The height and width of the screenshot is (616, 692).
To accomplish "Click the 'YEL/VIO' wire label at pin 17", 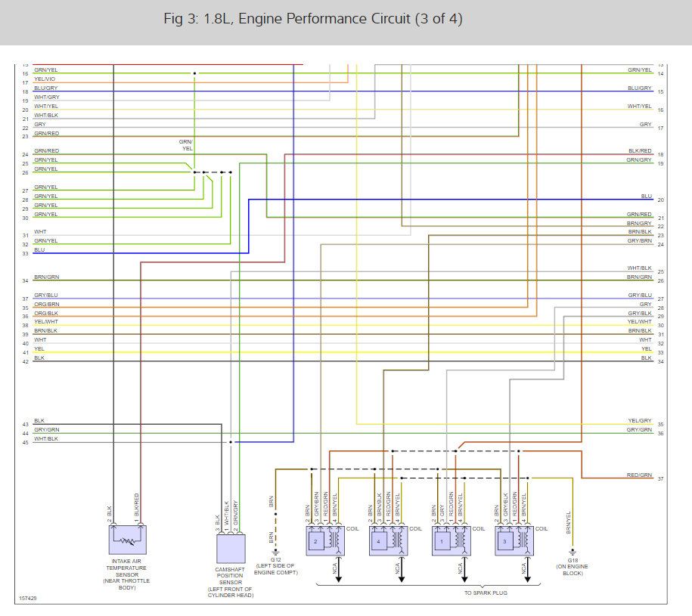I will point(45,79).
